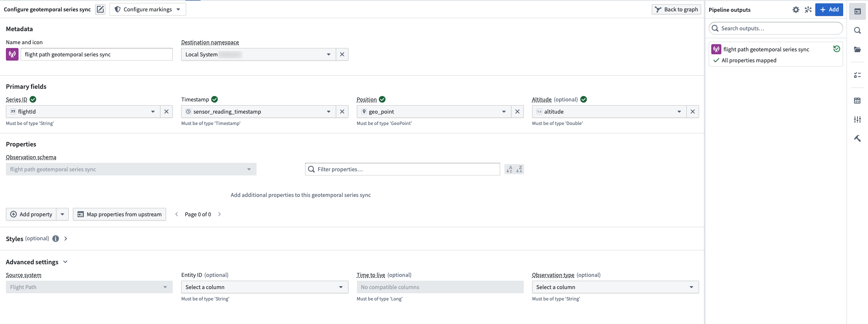
Task: Open the search icon in the right sidebar
Action: (x=857, y=30)
